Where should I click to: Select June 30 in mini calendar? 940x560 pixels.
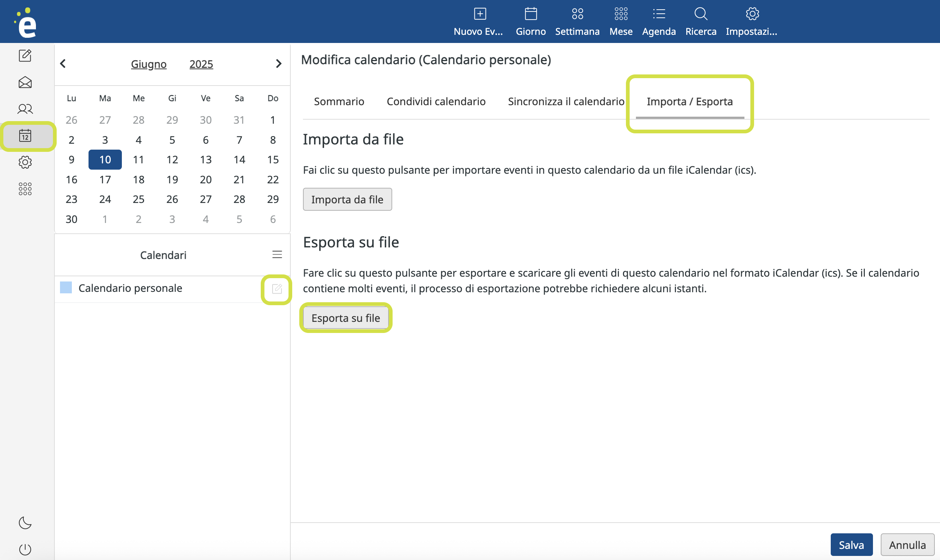pyautogui.click(x=71, y=219)
